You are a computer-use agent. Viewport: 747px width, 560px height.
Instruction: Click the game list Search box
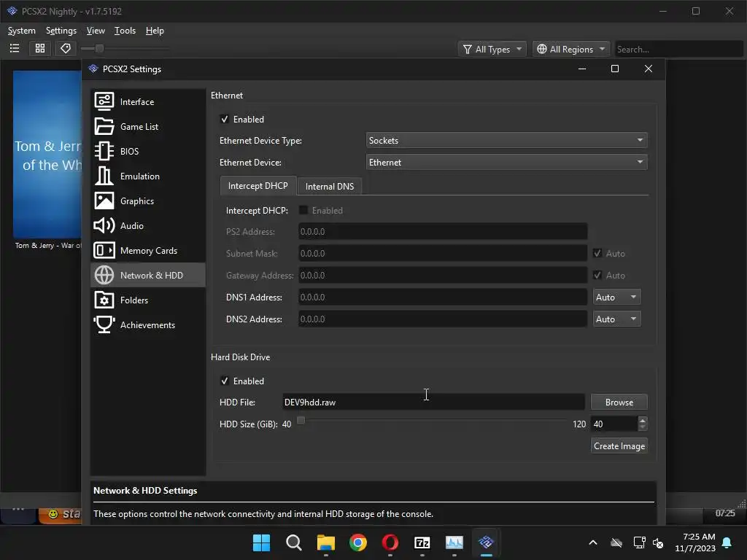point(678,49)
